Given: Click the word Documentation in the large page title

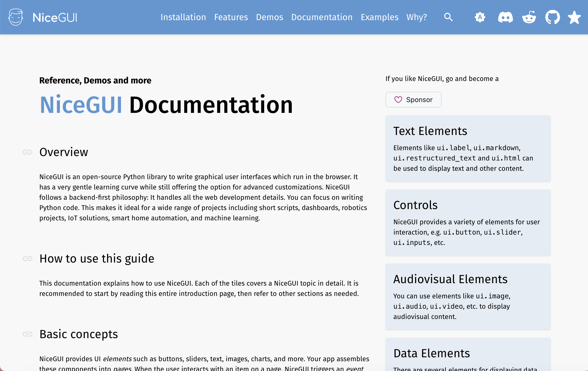Looking at the screenshot, I should (211, 105).
